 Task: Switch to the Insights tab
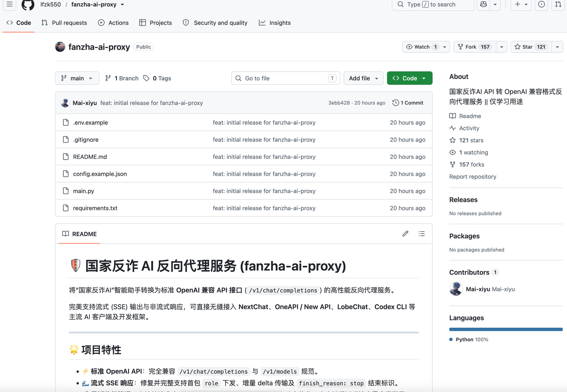click(275, 23)
